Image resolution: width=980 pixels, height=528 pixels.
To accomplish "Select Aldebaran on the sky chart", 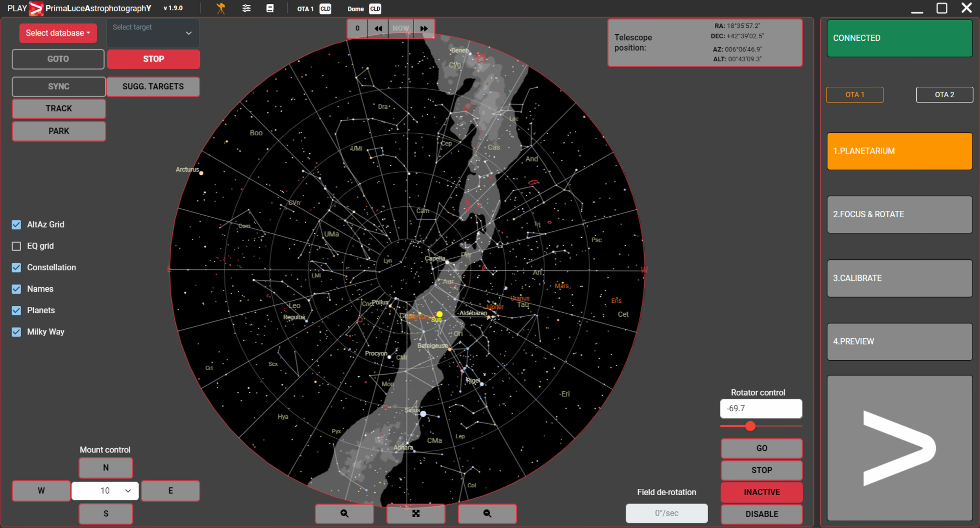I will 489,317.
